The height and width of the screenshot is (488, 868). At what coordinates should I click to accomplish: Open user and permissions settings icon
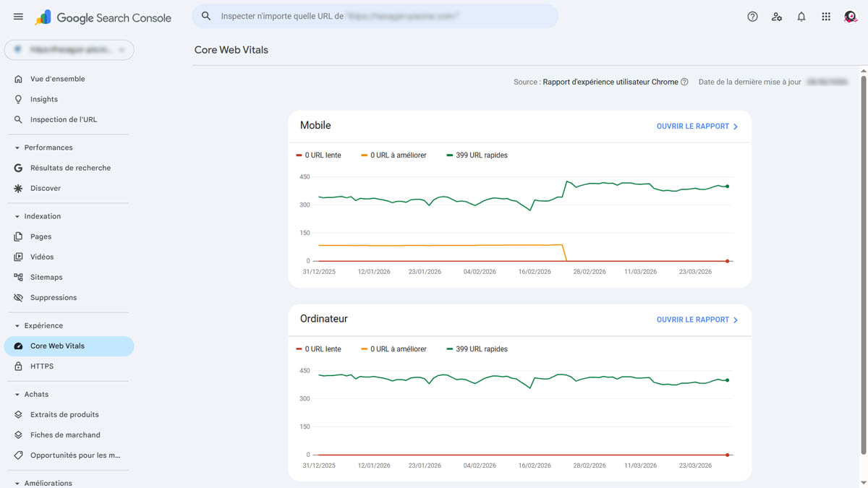tap(777, 17)
